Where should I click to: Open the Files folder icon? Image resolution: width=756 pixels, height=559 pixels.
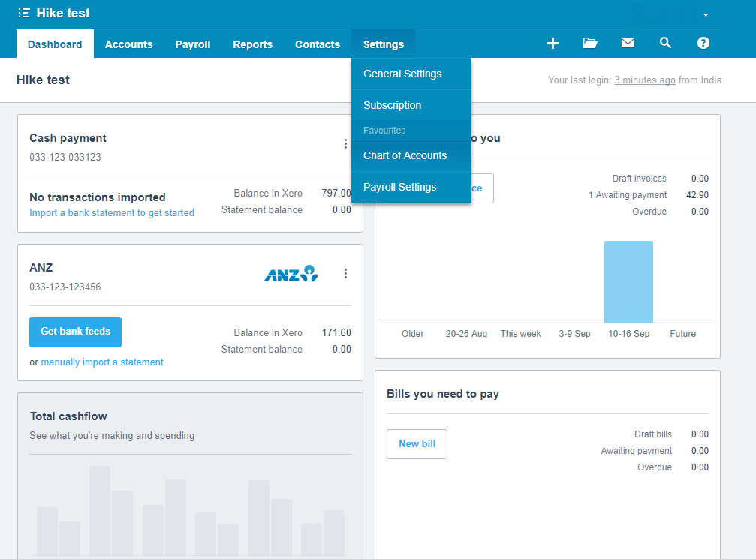click(590, 43)
